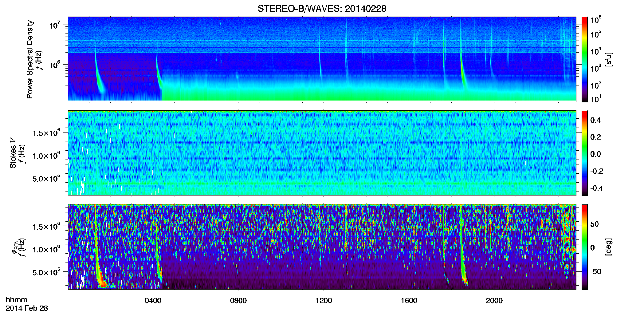
Task: Click the 1600 time tick label
Action: [x=409, y=301]
